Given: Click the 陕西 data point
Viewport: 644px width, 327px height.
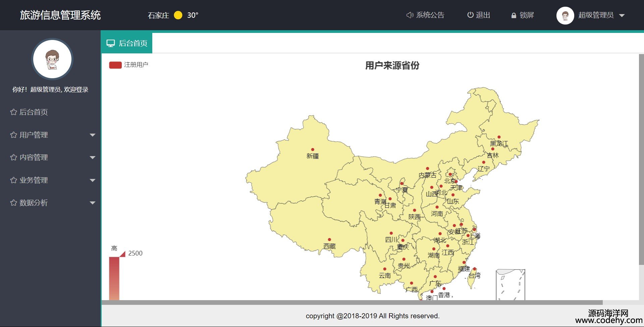Looking at the screenshot, I should 415,210.
